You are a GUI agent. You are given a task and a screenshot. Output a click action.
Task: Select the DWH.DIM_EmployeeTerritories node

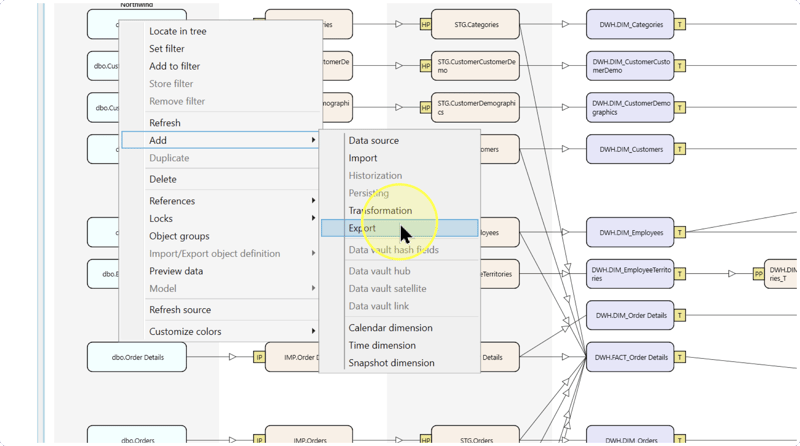630,274
